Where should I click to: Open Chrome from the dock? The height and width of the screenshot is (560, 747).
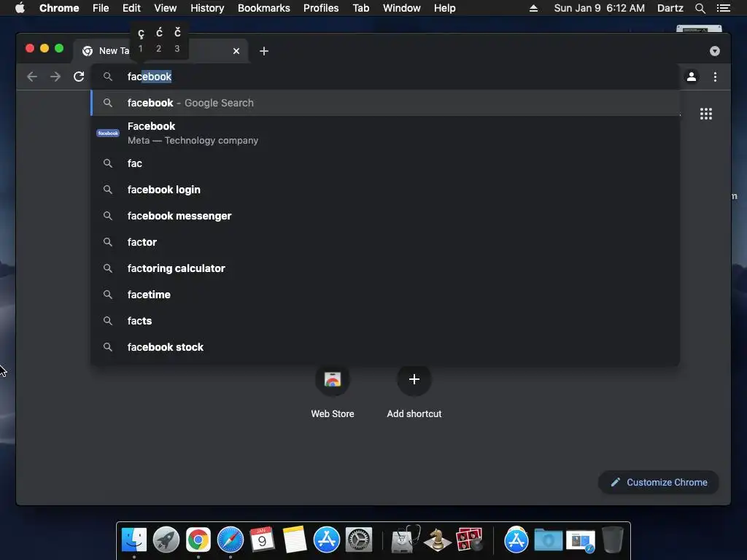pos(198,540)
